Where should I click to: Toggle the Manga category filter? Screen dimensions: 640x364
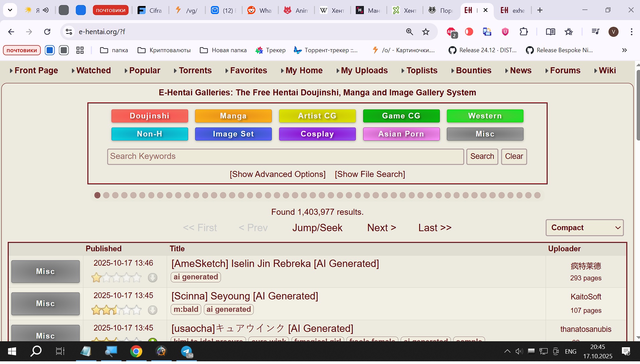tap(233, 116)
